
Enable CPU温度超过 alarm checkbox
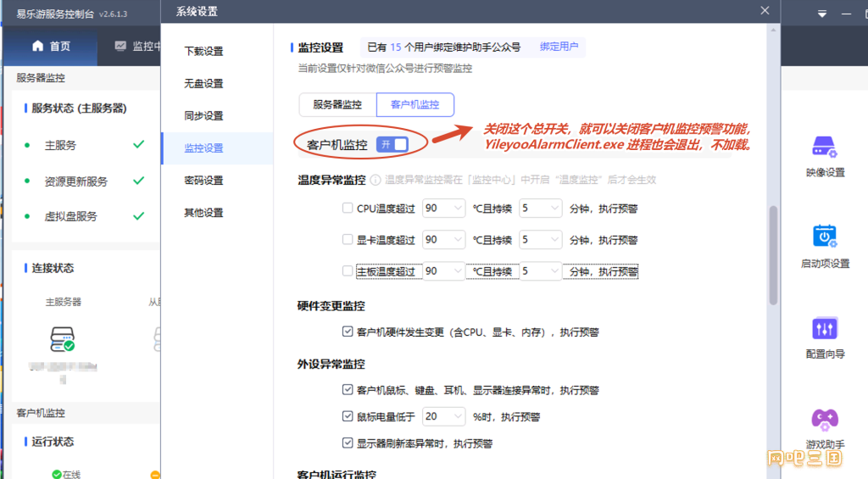point(348,209)
